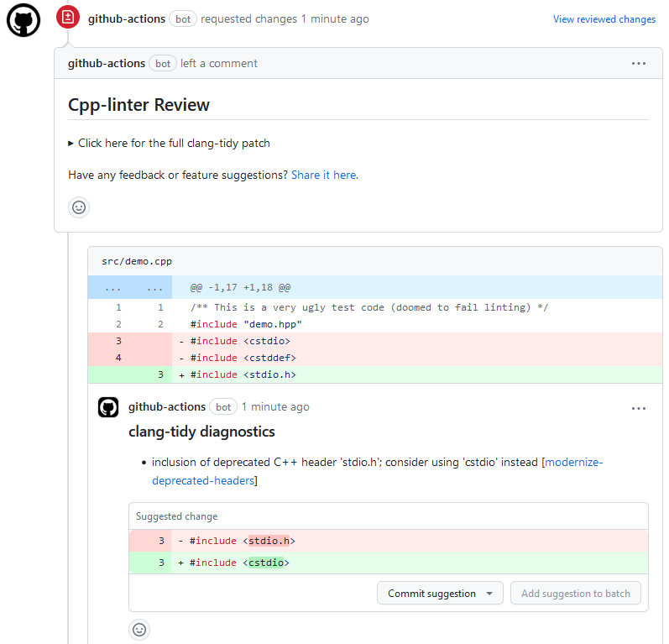The width and height of the screenshot is (669, 644).
Task: Click the right expand dots in the diff hunk header
Action: tap(154, 288)
